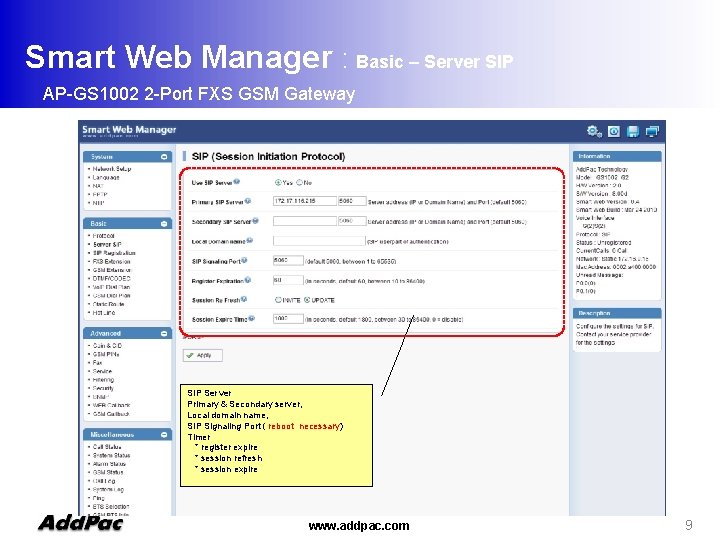Click the Register Expiration field
Viewport: 720px width, 540px height.
(x=288, y=280)
